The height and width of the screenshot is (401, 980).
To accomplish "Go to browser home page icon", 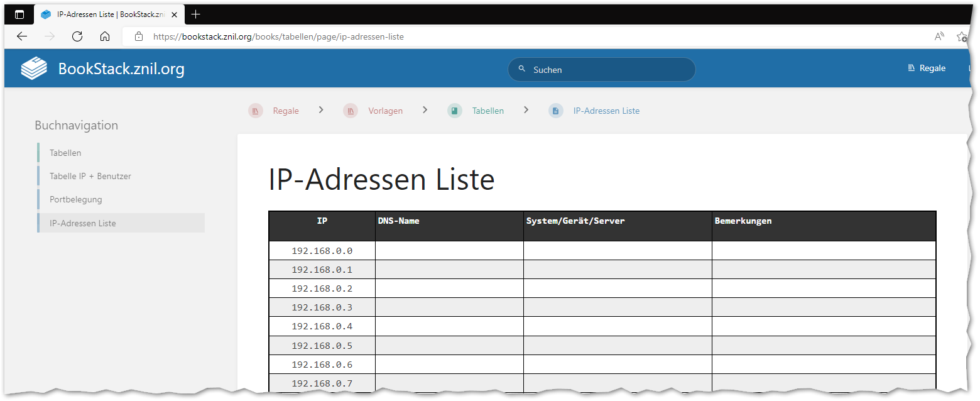I will pos(105,36).
